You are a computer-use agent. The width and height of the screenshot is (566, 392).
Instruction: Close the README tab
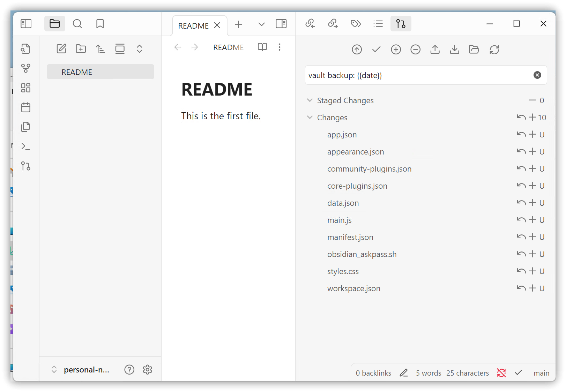coord(217,25)
